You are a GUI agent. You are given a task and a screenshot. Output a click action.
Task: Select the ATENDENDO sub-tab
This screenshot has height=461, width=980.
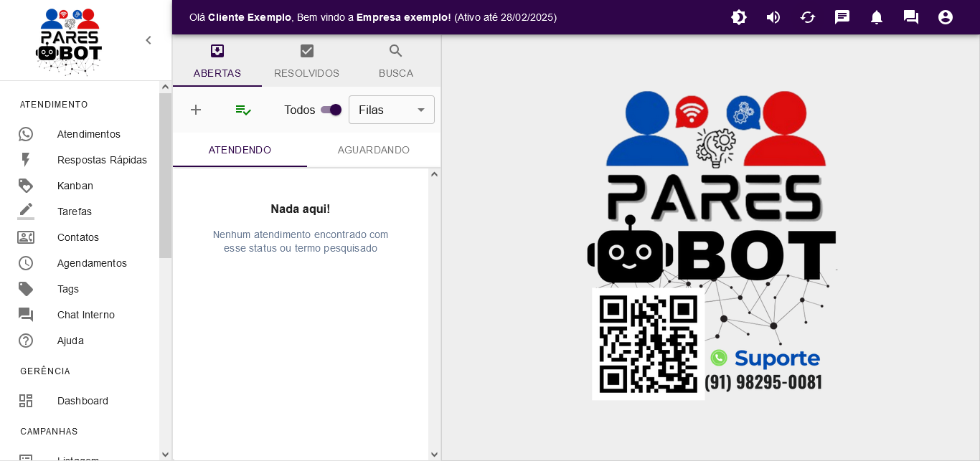(x=240, y=150)
